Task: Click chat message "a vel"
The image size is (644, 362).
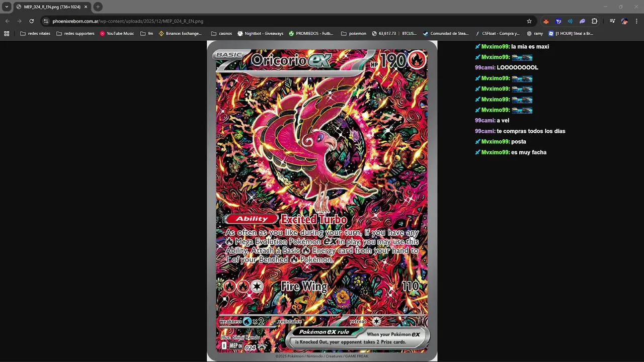Action: 503,121
